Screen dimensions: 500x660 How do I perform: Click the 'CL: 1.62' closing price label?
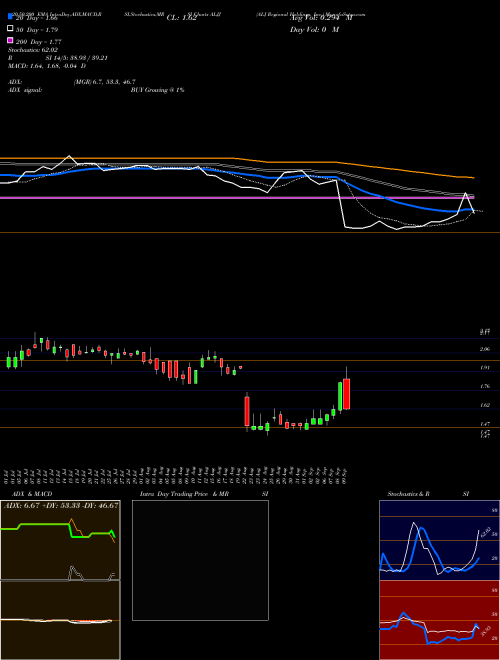[x=181, y=18]
